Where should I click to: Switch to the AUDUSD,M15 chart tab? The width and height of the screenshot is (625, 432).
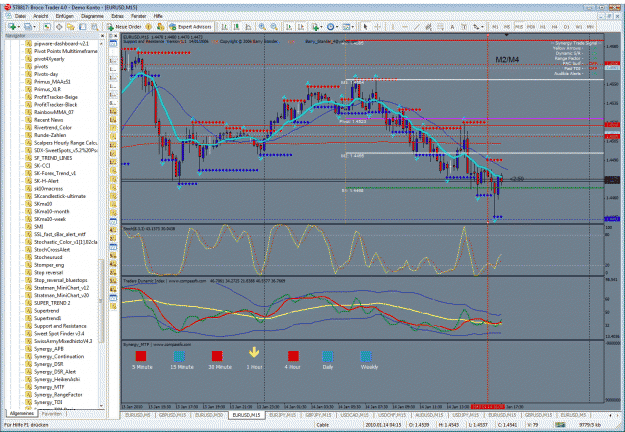(429, 415)
